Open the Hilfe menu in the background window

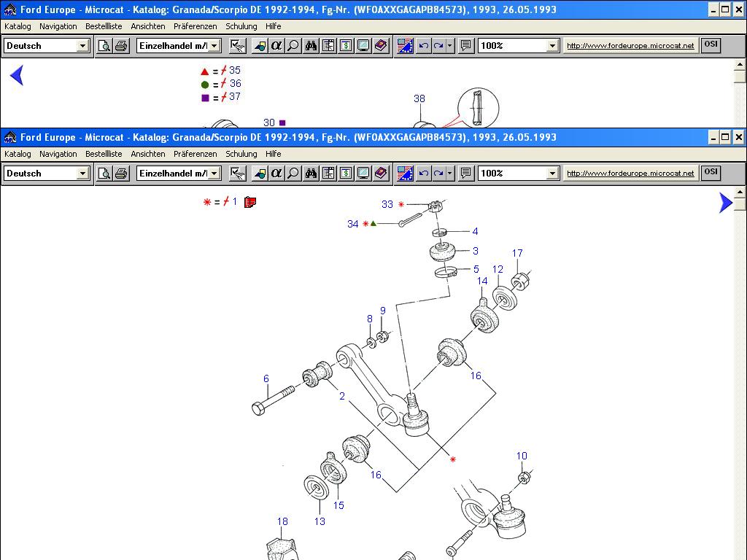(274, 26)
